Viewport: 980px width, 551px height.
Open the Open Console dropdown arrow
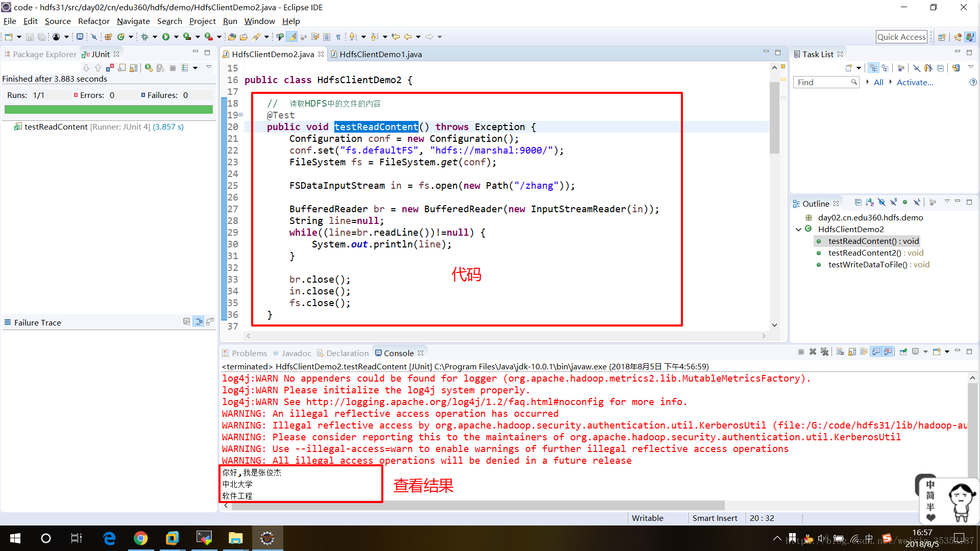[x=947, y=352]
